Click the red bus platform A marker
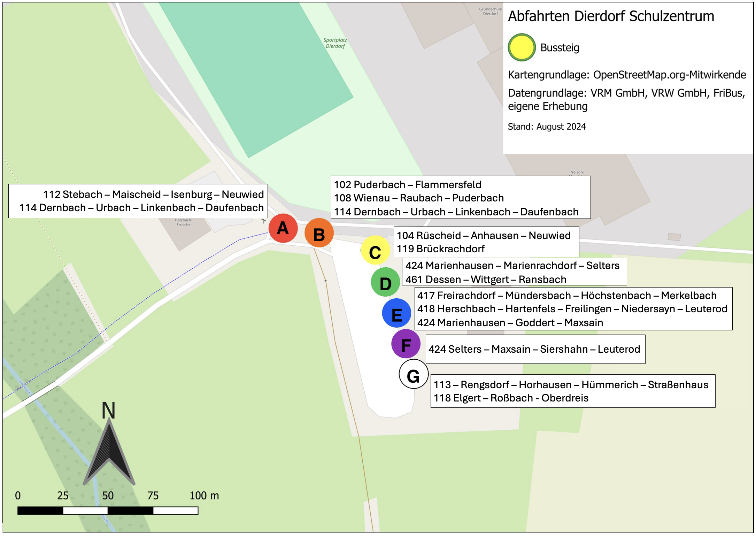This screenshot has width=756, height=536. coord(283,228)
